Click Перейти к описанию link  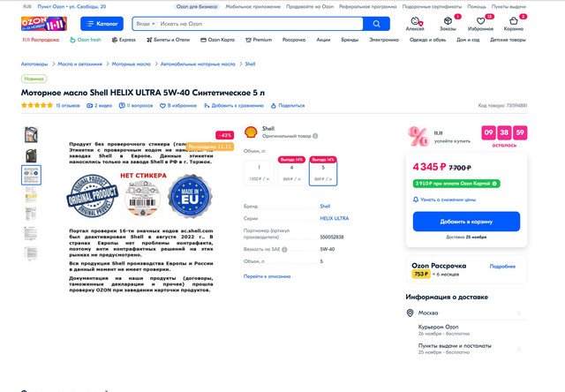point(267,276)
